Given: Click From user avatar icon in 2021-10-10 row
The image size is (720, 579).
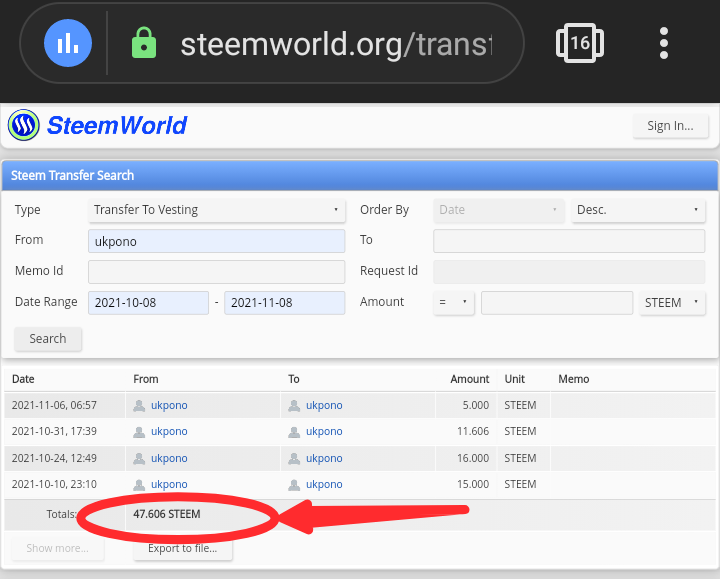Looking at the screenshot, I should pyautogui.click(x=139, y=485).
